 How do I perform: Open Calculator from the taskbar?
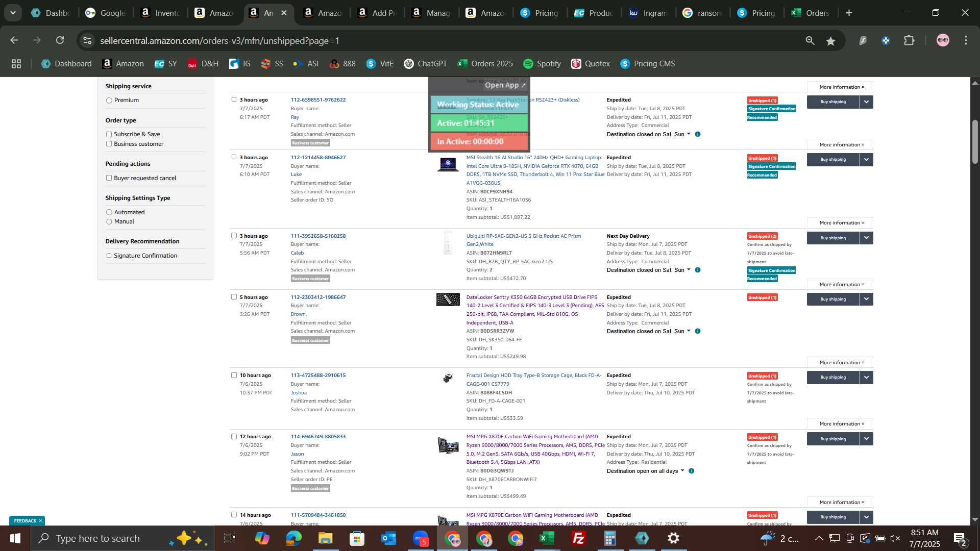610,538
